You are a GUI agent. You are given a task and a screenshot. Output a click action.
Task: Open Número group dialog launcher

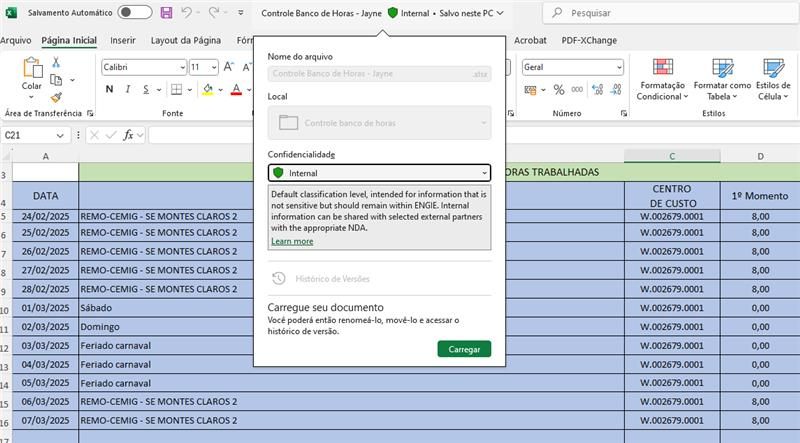[x=624, y=113]
